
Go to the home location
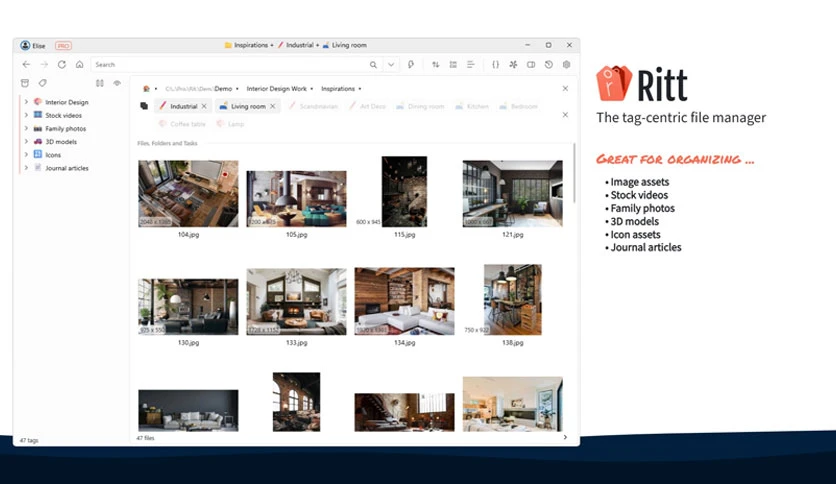(79, 64)
